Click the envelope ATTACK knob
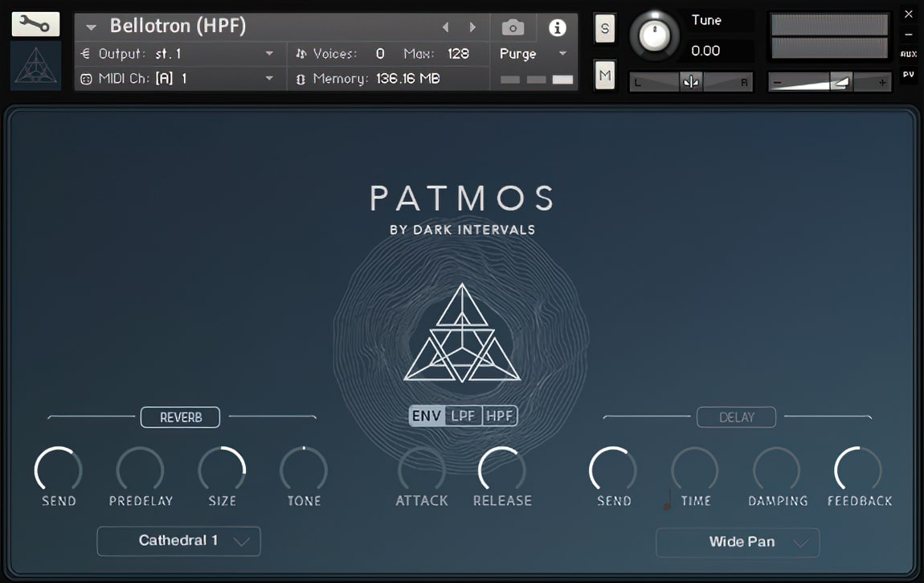Screen dimensions: 924x583 (x=421, y=470)
